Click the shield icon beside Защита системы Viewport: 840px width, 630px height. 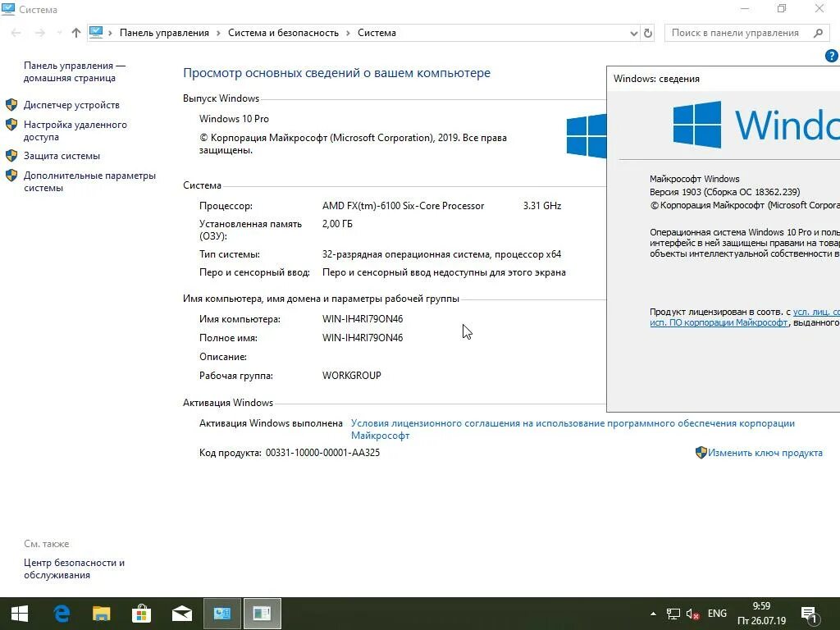point(11,155)
